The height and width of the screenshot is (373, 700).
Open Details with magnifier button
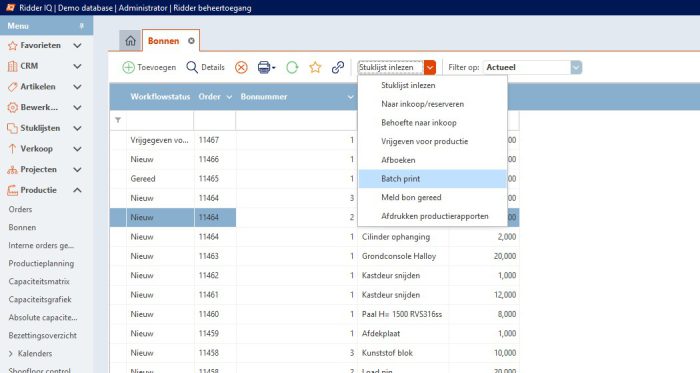pyautogui.click(x=205, y=67)
